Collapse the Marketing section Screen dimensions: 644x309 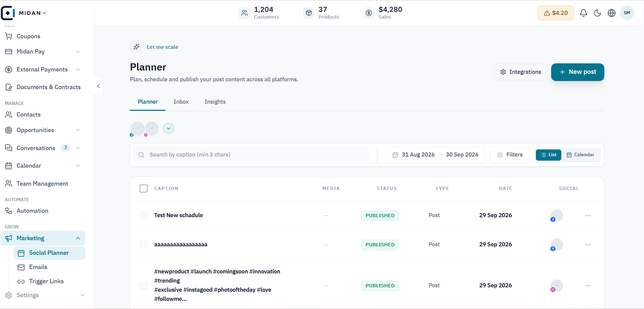[x=78, y=238]
